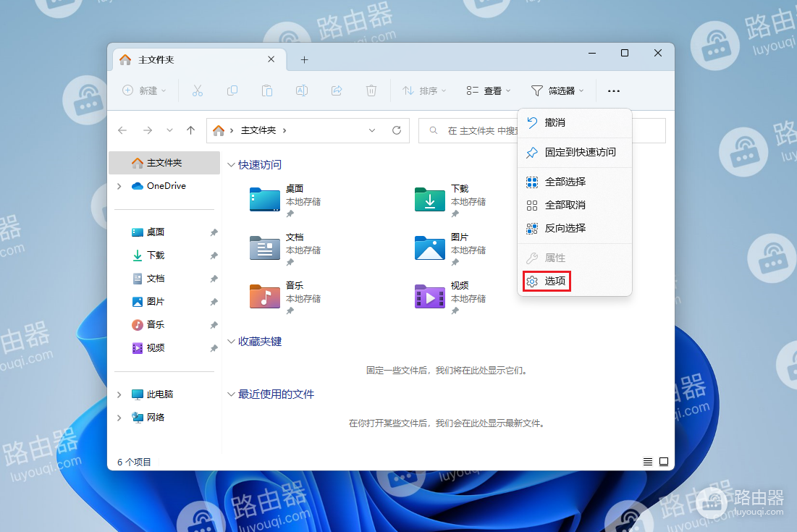Open 文档 in the sidebar
797x532 pixels.
click(156, 279)
